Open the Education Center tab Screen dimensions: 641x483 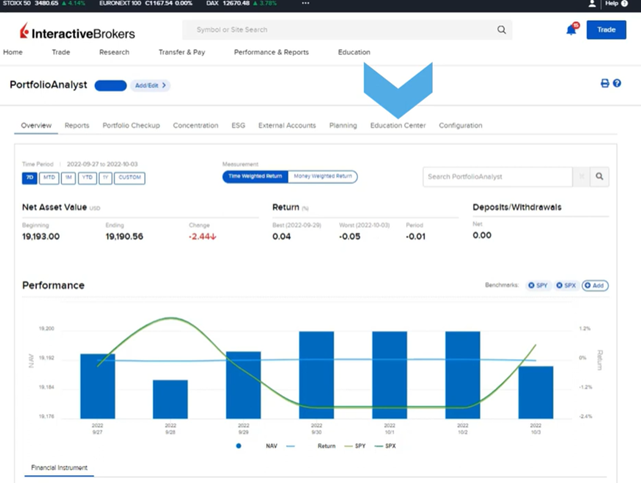(397, 125)
